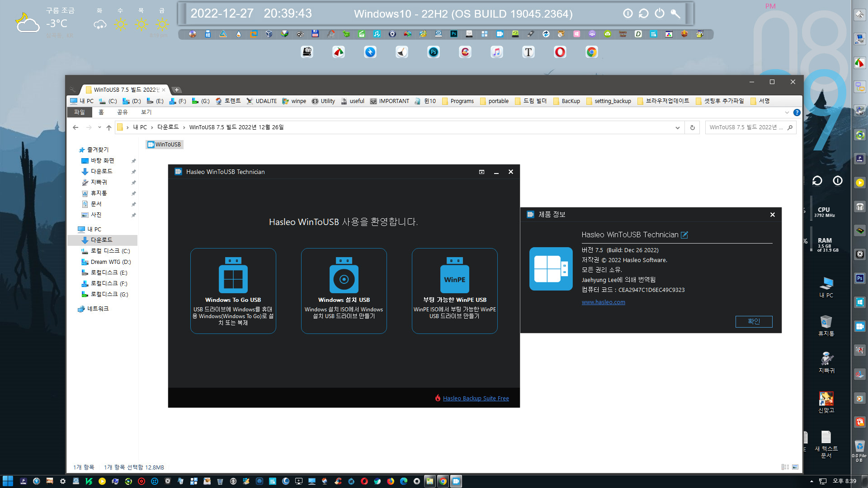
Task: Click the Chrome icon in the taskbar
Action: coord(443,481)
